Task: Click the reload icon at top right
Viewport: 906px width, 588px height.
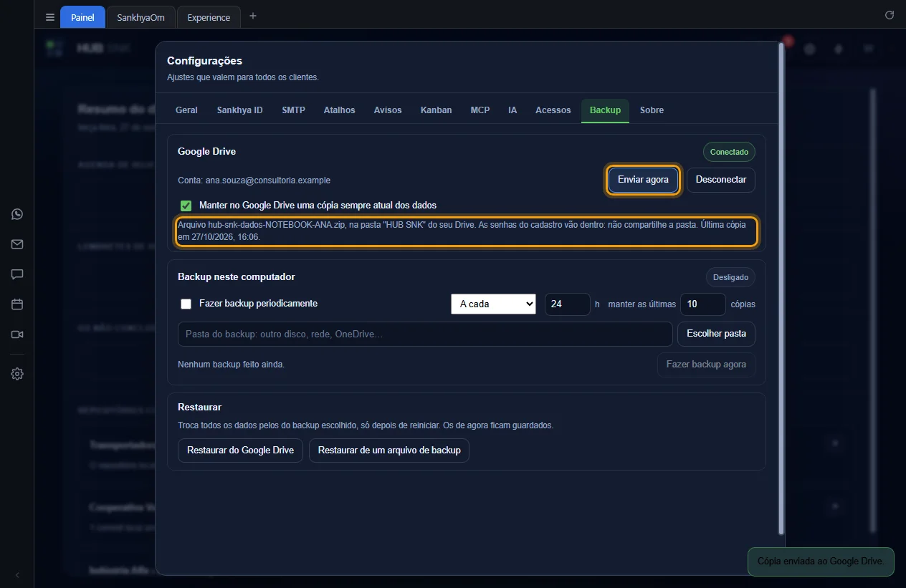Action: (890, 15)
